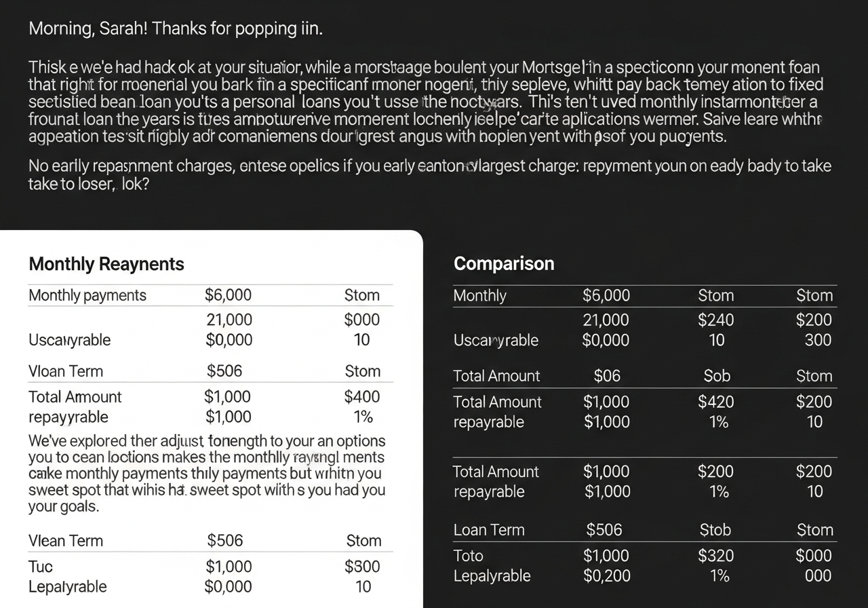Click the "Stob" column header
Viewport: 868px width, 608px height.
click(715, 530)
